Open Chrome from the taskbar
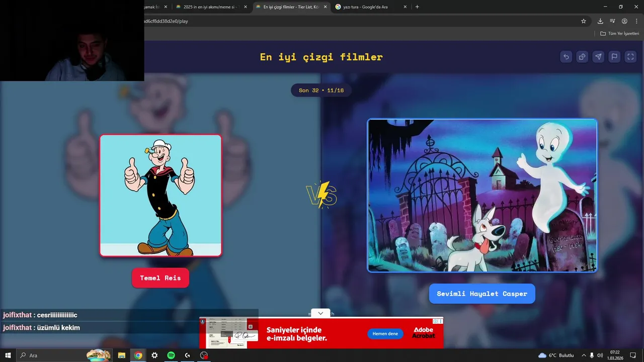 (x=138, y=355)
